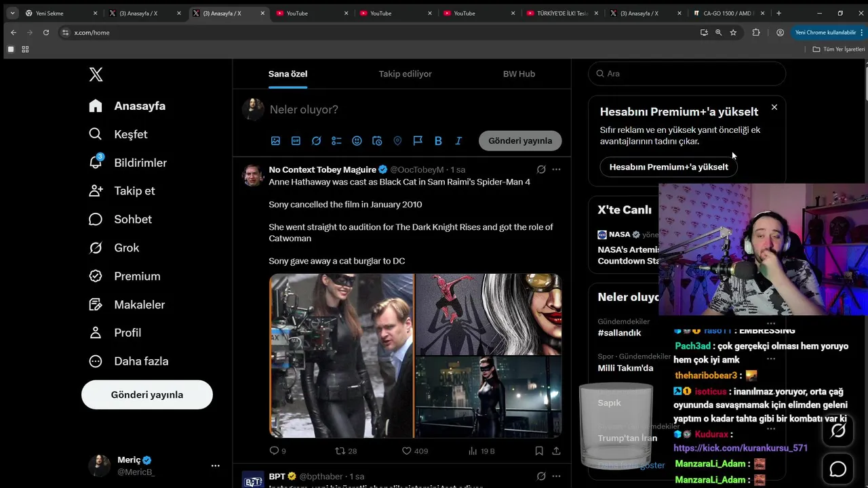This screenshot has height=488, width=868.
Task: Click the large sidebar Gönderi yayınla button
Action: pyautogui.click(x=147, y=394)
